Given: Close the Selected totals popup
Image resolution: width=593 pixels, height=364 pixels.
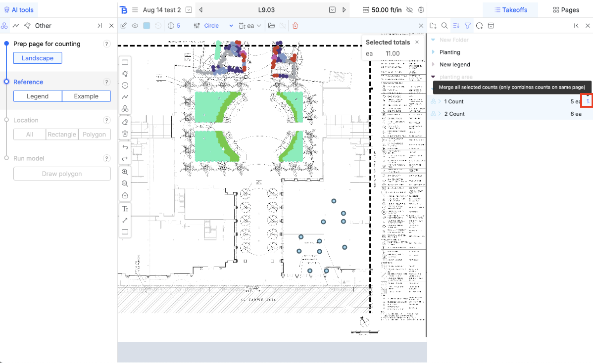Looking at the screenshot, I should (x=417, y=42).
